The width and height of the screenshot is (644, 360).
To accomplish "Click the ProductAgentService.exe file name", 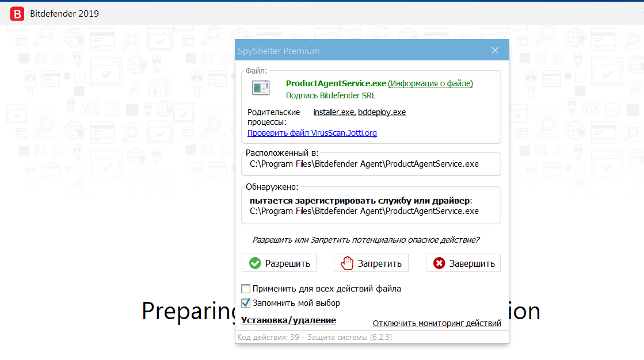I will (336, 83).
